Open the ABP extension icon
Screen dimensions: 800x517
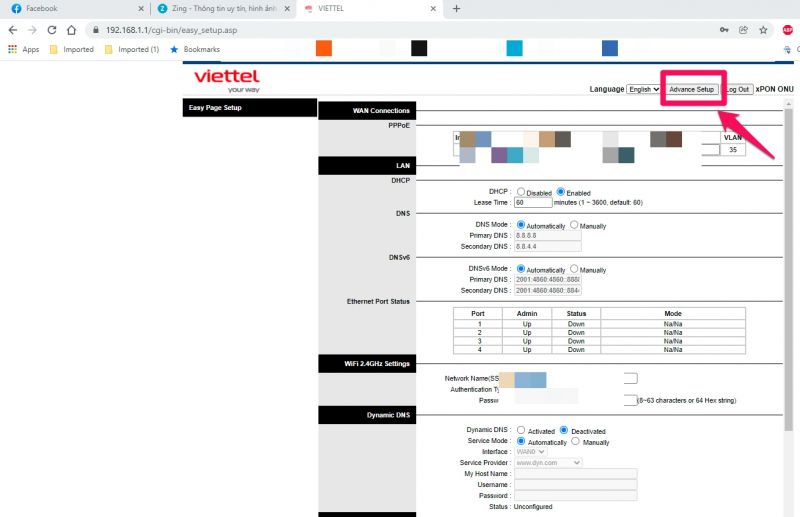(788, 30)
